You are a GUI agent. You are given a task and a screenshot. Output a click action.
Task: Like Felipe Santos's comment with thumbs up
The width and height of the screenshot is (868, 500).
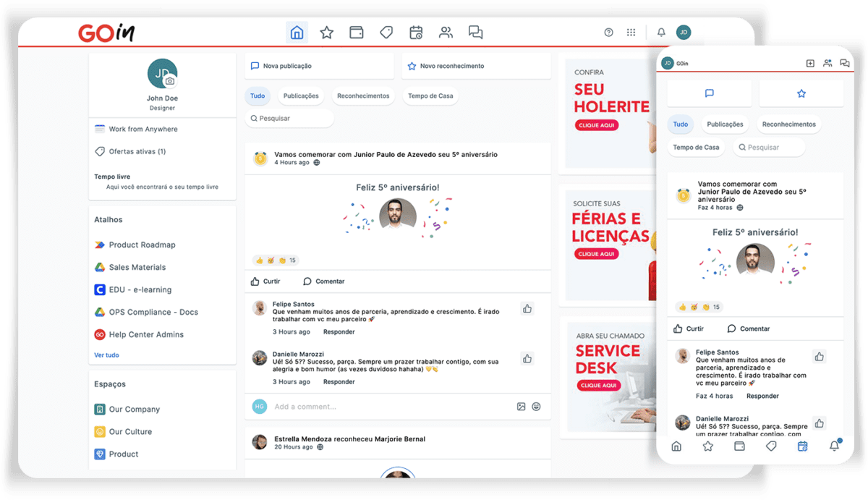click(x=527, y=308)
